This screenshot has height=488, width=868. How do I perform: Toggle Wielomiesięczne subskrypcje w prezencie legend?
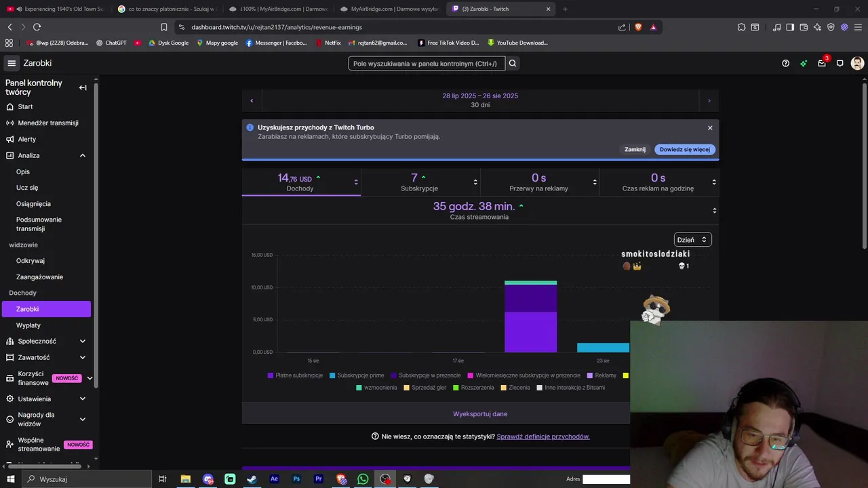tap(524, 375)
